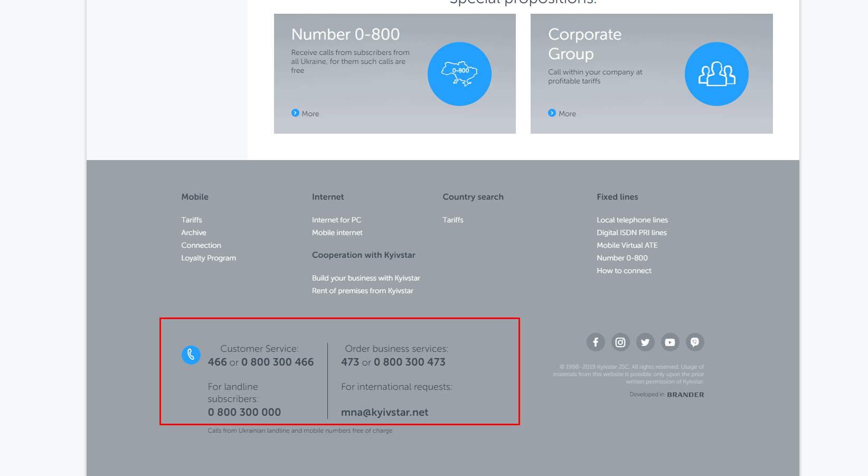
Task: Open Kyivstar's YouTube channel
Action: tap(670, 342)
